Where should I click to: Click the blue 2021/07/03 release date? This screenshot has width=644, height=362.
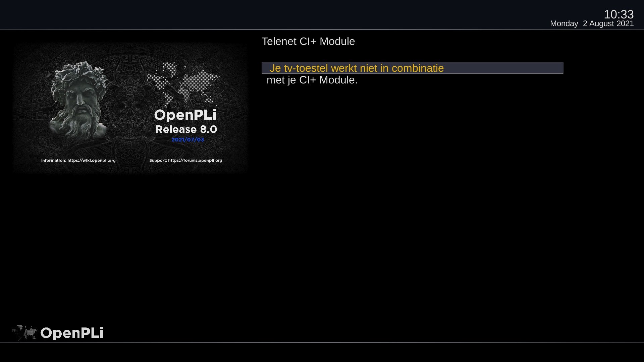[188, 140]
